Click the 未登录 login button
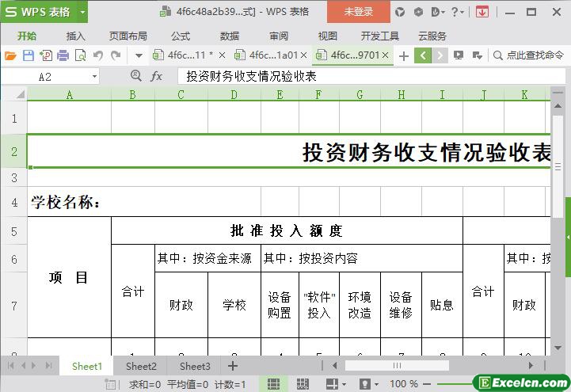 tap(358, 12)
